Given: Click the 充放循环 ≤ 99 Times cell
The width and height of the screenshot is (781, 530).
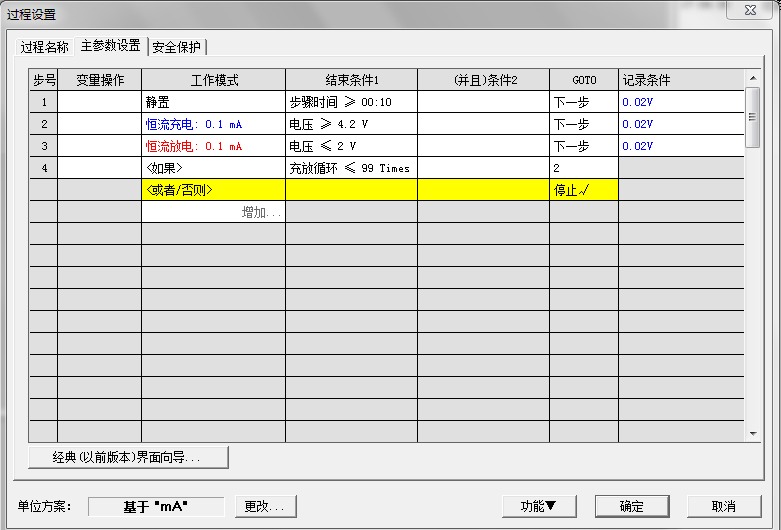Looking at the screenshot, I should [x=352, y=167].
